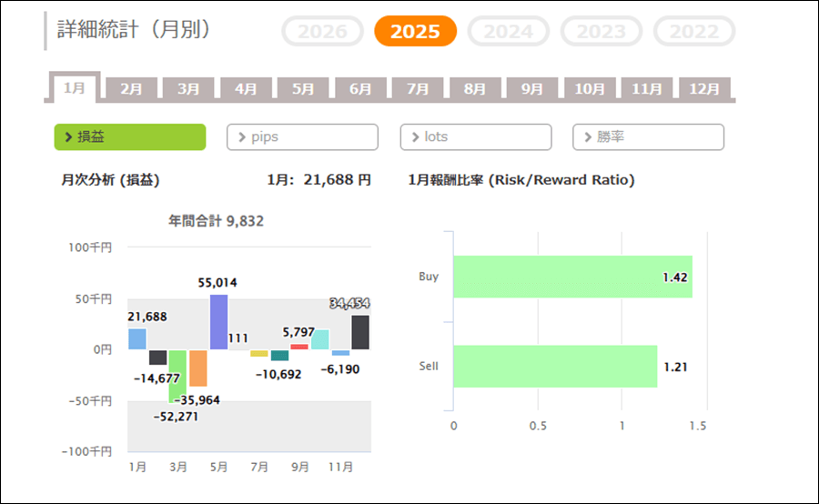
Task: Switch to the 2024 year view
Action: [508, 32]
